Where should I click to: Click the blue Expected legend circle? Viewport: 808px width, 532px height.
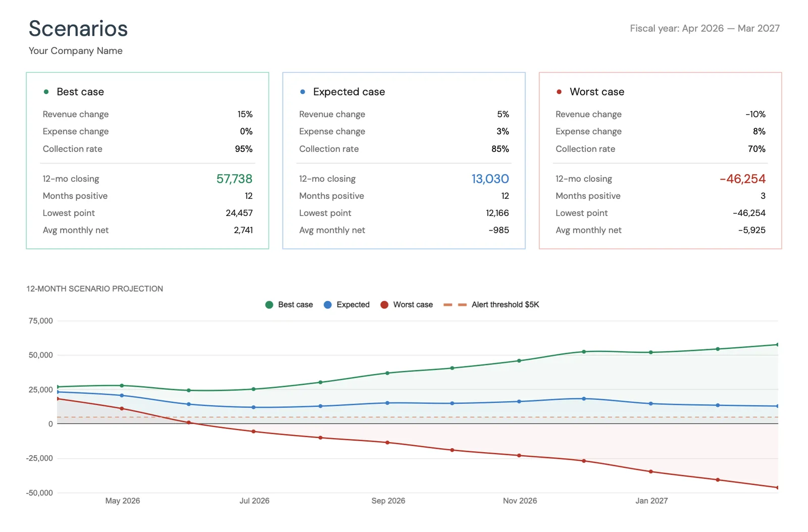click(x=328, y=305)
